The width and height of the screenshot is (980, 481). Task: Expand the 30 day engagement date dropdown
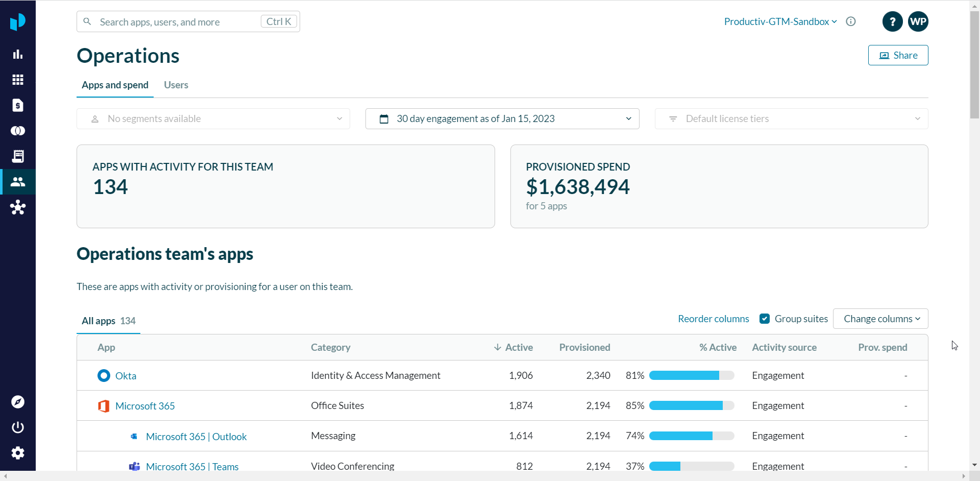pos(502,119)
